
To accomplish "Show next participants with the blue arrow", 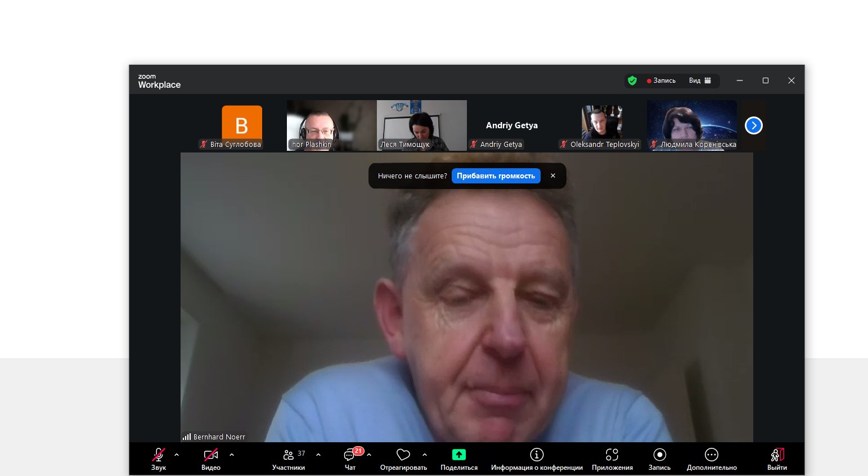I will [x=753, y=125].
